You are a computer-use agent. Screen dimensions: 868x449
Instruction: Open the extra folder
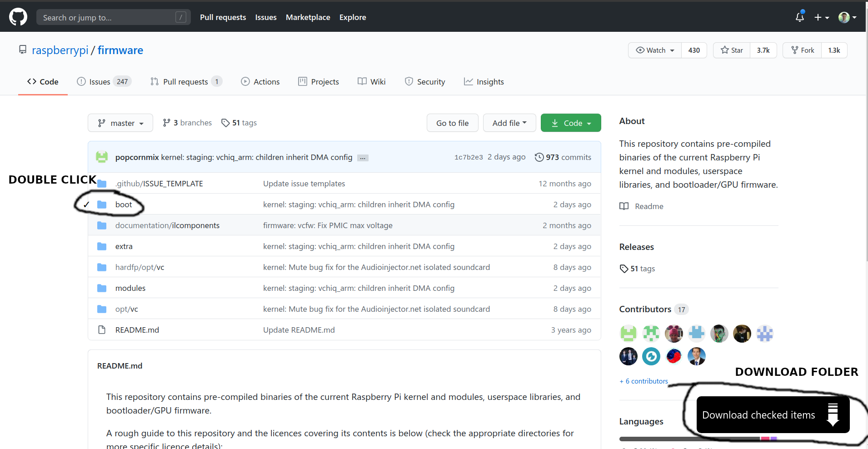click(x=124, y=246)
